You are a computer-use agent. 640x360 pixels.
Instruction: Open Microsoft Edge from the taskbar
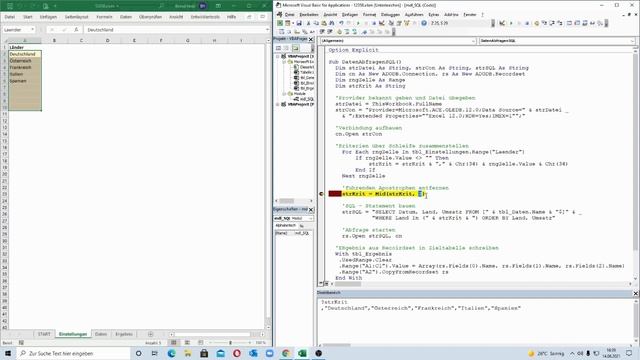pos(171,353)
